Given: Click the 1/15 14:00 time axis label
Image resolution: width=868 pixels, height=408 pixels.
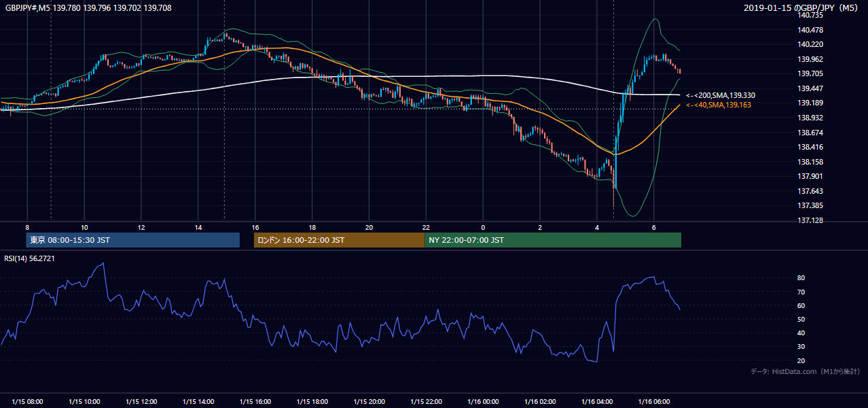Looking at the screenshot, I should pyautogui.click(x=198, y=402).
